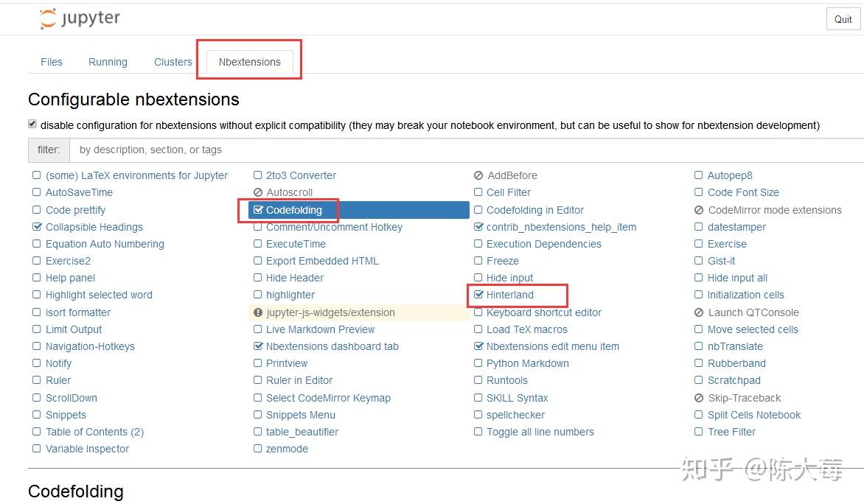
Task: Click the Skip-Traceback disabled icon
Action: [699, 398]
